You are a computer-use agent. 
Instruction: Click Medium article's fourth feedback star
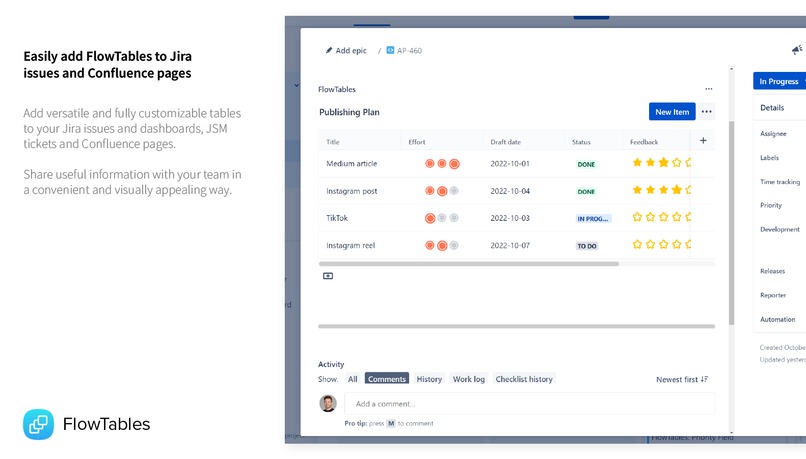[676, 162]
